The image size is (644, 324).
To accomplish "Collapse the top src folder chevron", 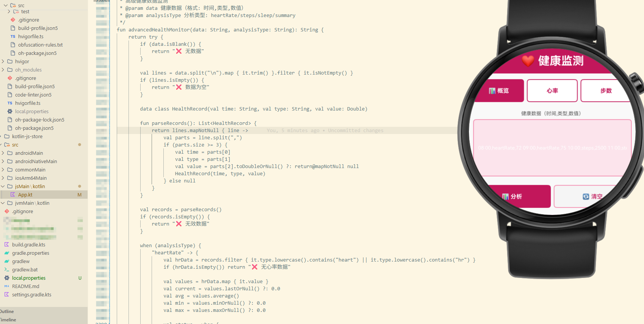I will pos(6,5).
